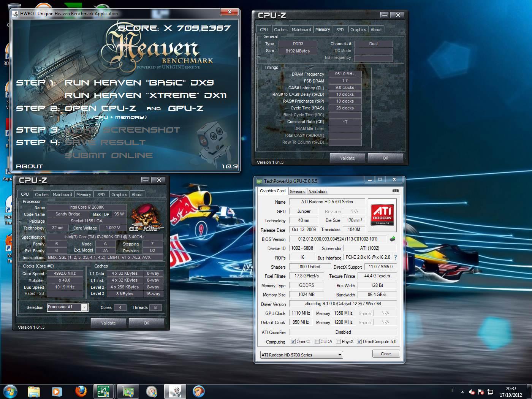This screenshot has height=399, width=532.
Task: Click GPU-Z link in Heaven step 2
Action: tap(185, 108)
